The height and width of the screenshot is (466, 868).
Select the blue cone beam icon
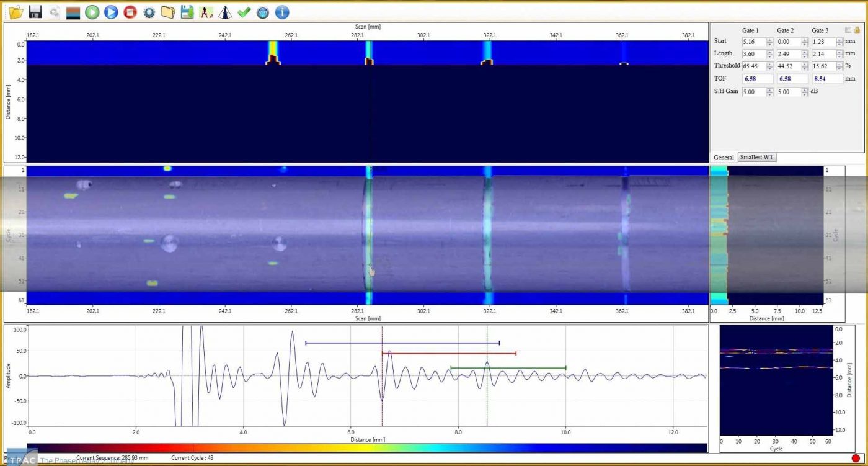pos(225,12)
